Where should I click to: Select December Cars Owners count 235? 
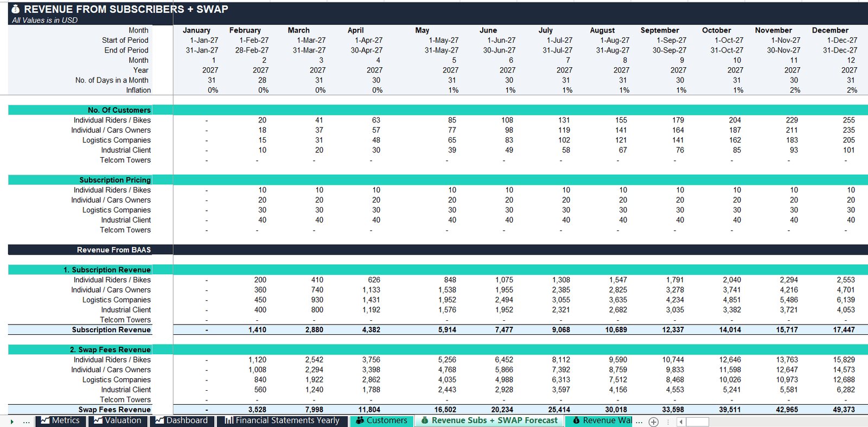849,130
